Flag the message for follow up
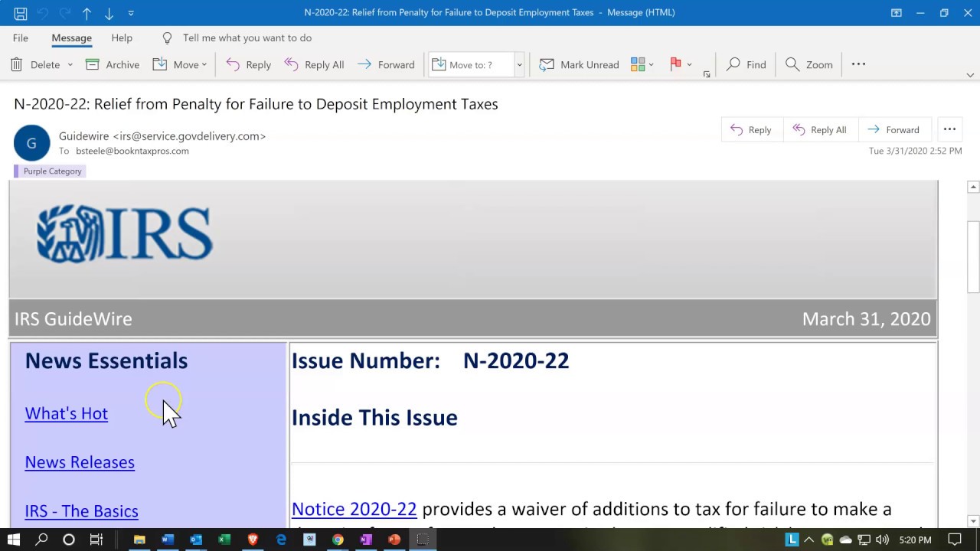This screenshot has height=551, width=980. pyautogui.click(x=675, y=65)
